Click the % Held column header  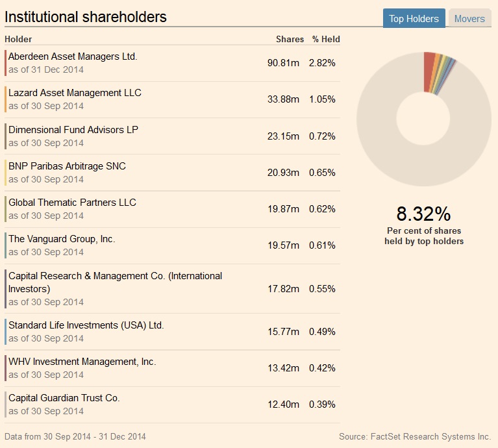click(x=325, y=39)
